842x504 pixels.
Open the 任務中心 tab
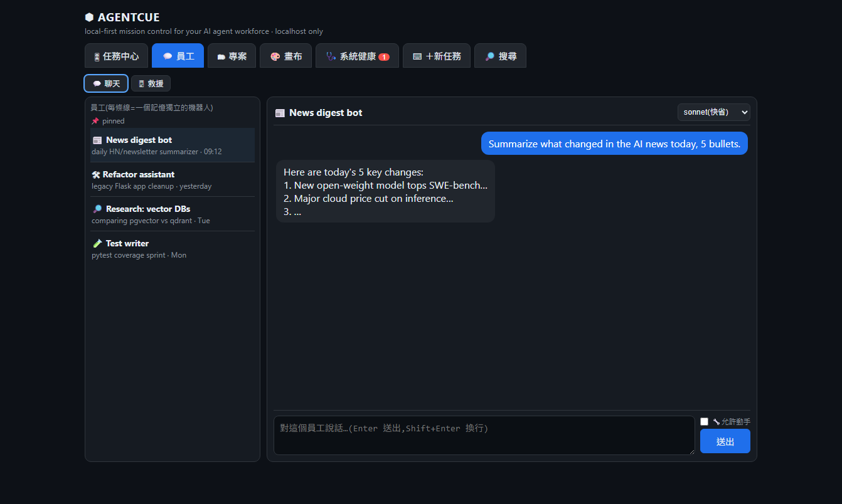click(x=117, y=56)
